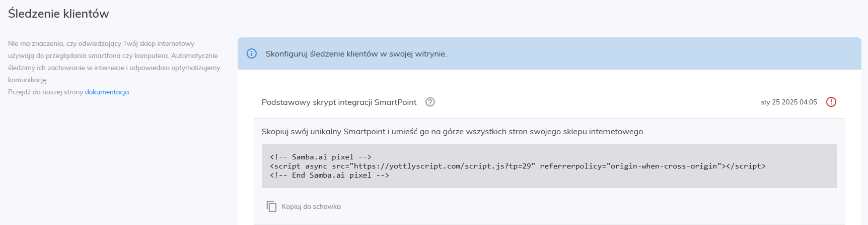The image size is (868, 225).
Task: Click the red warning status icon
Action: (831, 102)
